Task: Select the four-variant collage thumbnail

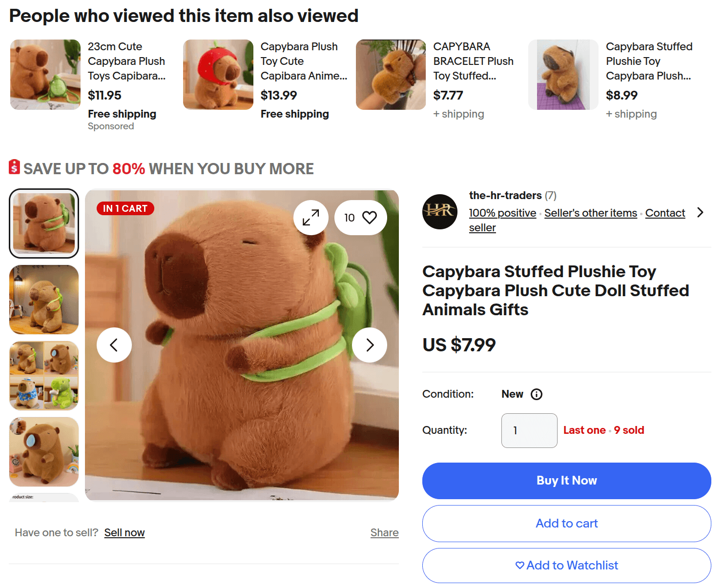Action: pyautogui.click(x=44, y=376)
